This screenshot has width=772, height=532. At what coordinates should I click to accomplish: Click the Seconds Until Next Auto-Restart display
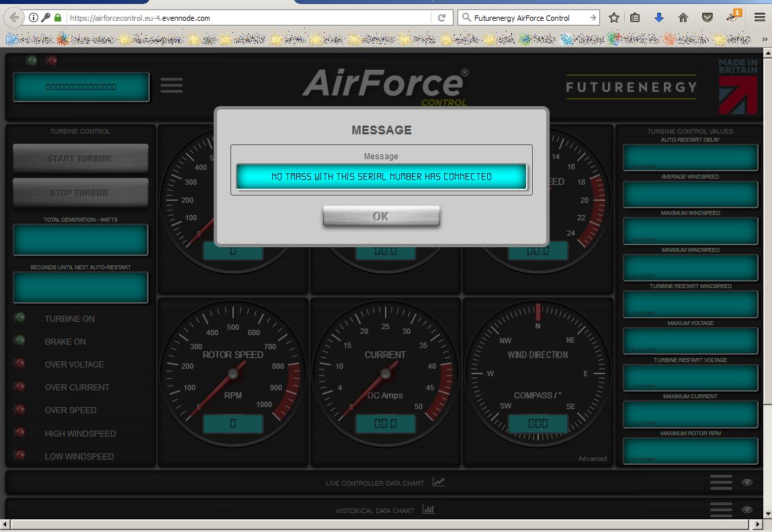81,287
